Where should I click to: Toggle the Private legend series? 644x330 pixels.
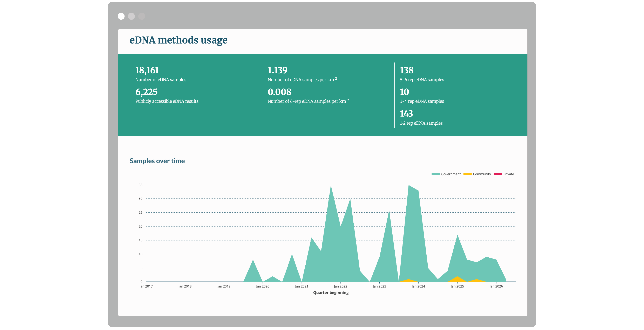(504, 174)
